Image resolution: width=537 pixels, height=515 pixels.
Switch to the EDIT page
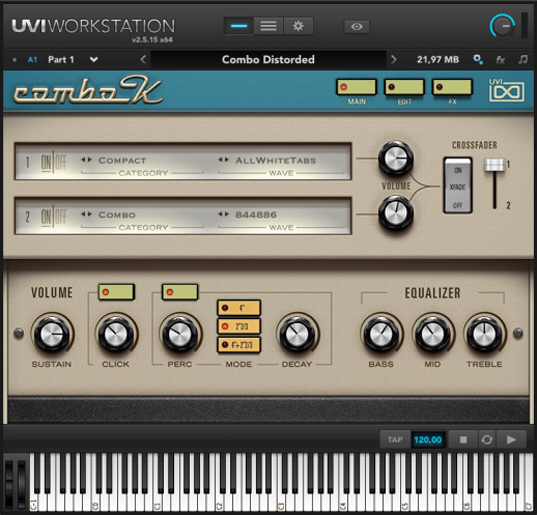pyautogui.click(x=404, y=87)
